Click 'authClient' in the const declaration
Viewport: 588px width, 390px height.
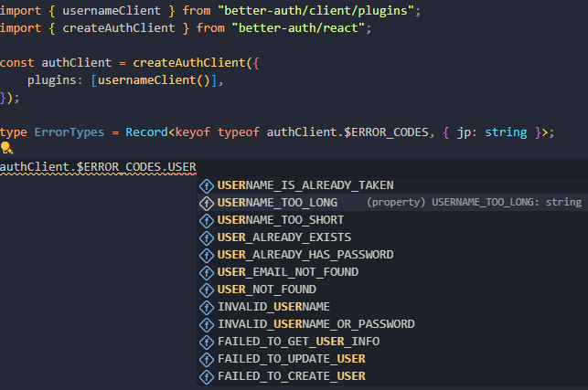point(77,63)
